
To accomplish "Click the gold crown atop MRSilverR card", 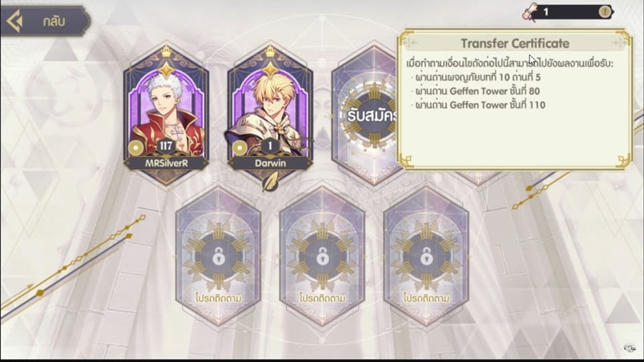I will [166, 52].
